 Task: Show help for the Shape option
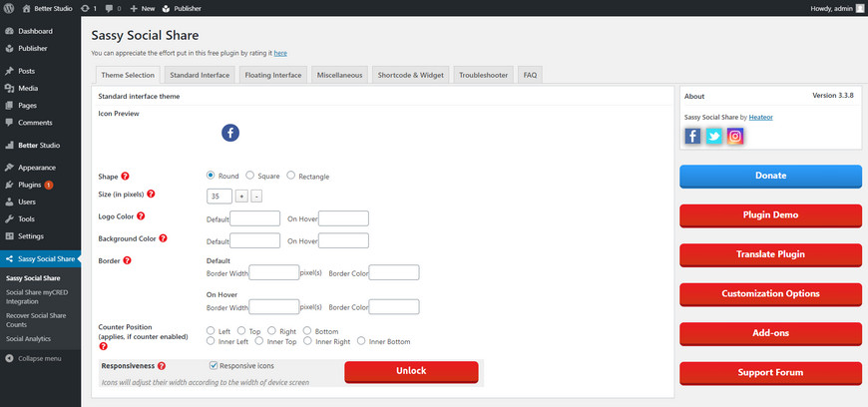pyautogui.click(x=125, y=177)
